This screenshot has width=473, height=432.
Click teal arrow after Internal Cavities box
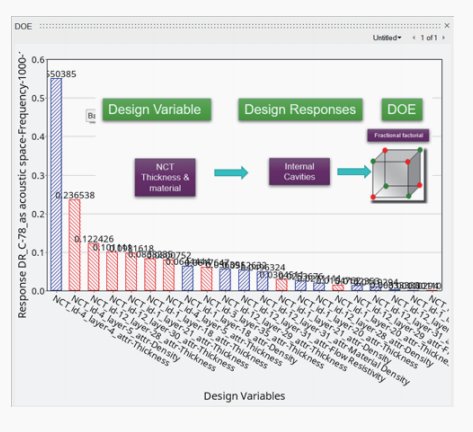click(354, 172)
